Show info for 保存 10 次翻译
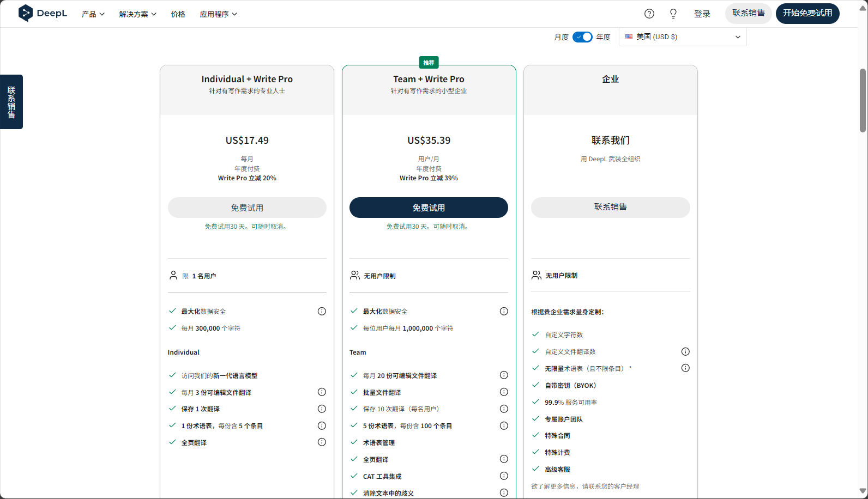 coord(504,409)
